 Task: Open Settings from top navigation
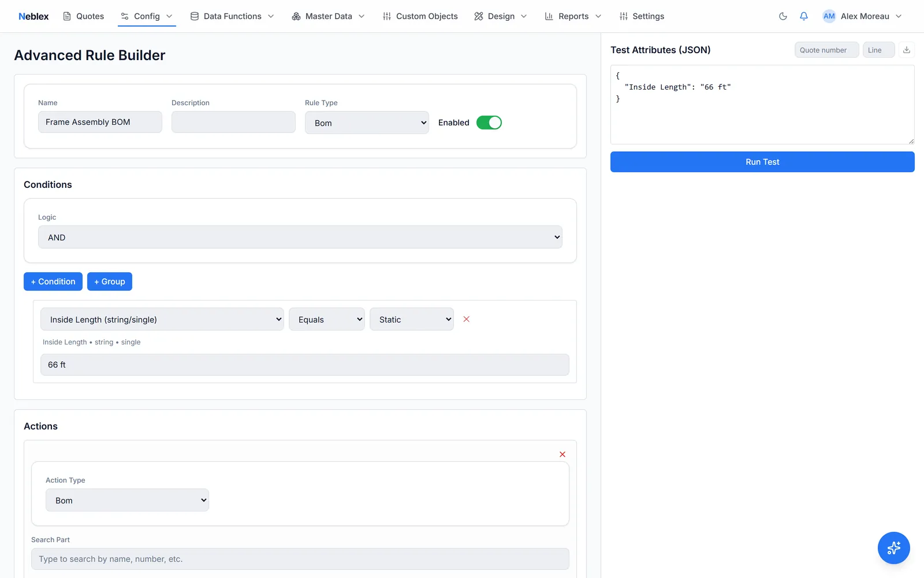(x=642, y=16)
